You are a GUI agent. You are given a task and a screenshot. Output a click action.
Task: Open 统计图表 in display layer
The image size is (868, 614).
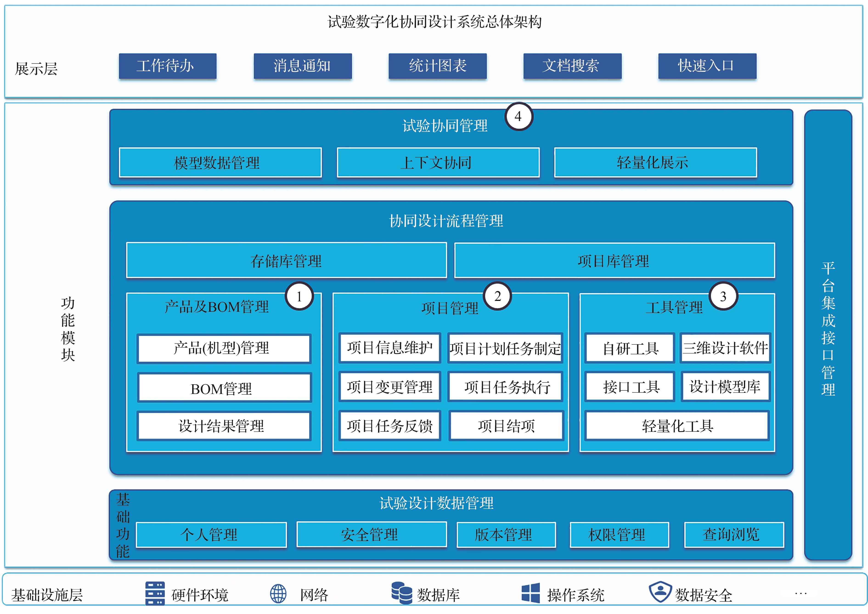point(437,66)
